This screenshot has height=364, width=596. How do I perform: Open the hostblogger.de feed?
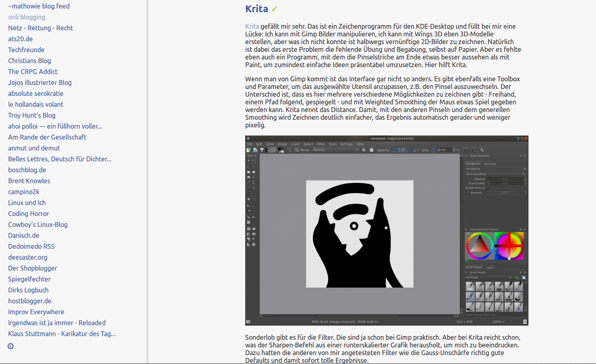click(30, 301)
